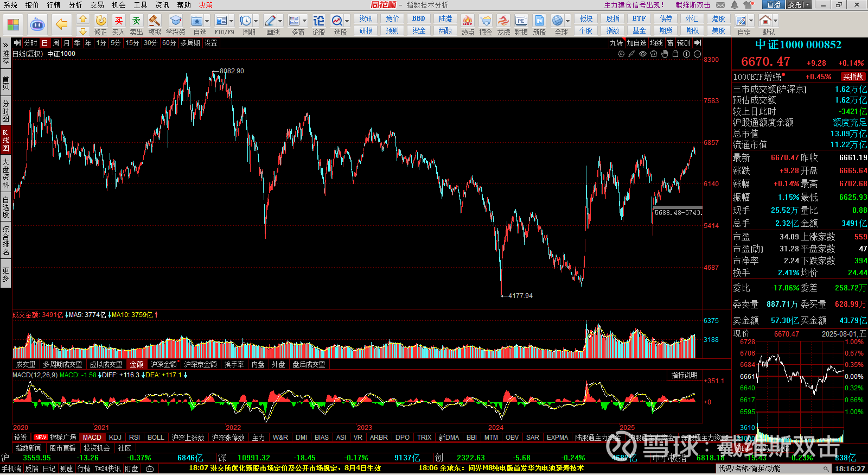Click the 资讯 news button

(x=366, y=18)
